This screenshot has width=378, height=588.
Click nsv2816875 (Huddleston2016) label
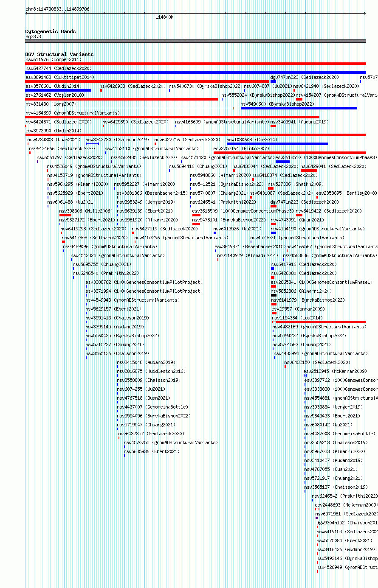point(152,371)
